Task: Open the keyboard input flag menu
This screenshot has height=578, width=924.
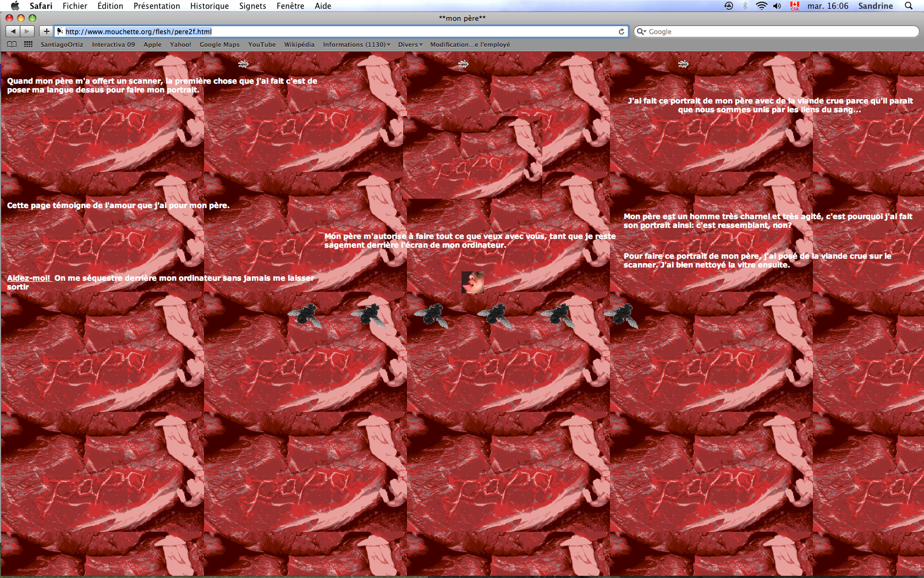Action: click(x=795, y=6)
